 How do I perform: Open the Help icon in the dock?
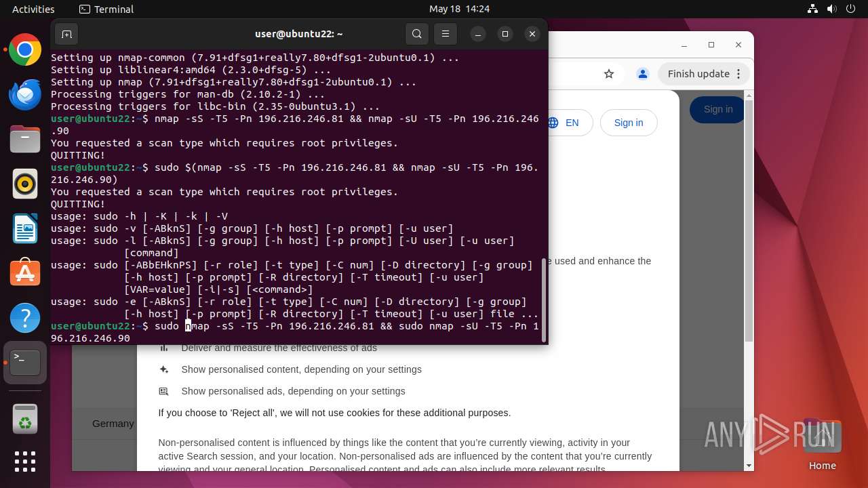(25, 318)
